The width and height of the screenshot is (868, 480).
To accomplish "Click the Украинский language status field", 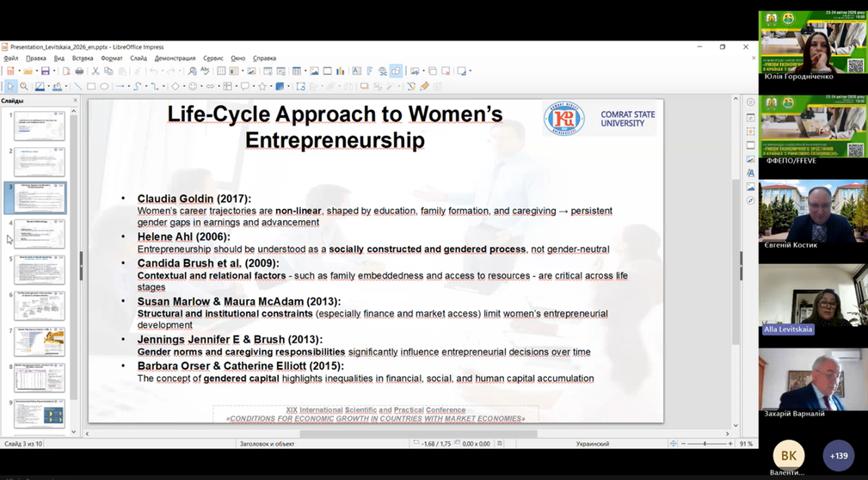I will [592, 444].
